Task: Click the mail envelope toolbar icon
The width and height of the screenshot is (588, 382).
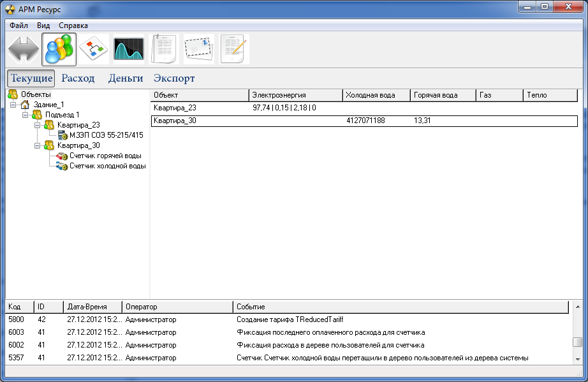Action: [x=200, y=50]
